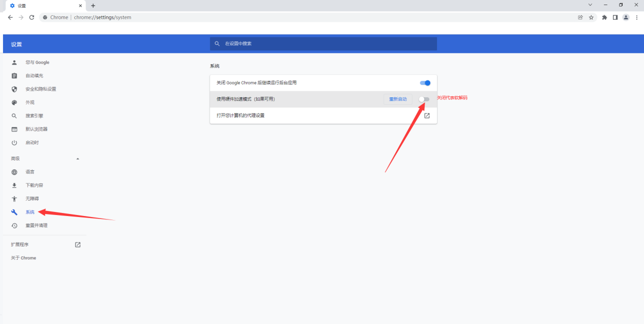
Task: Select 安全和隐私设置 in sidebar
Action: pos(41,89)
